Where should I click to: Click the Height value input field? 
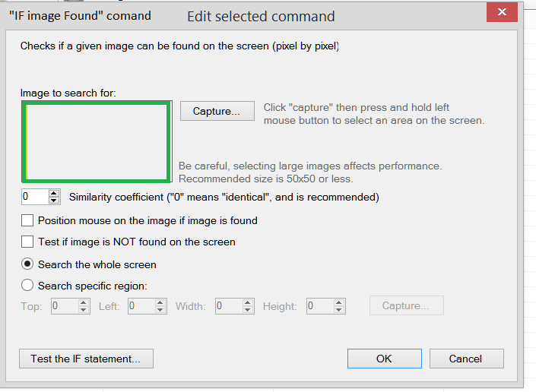click(x=319, y=306)
